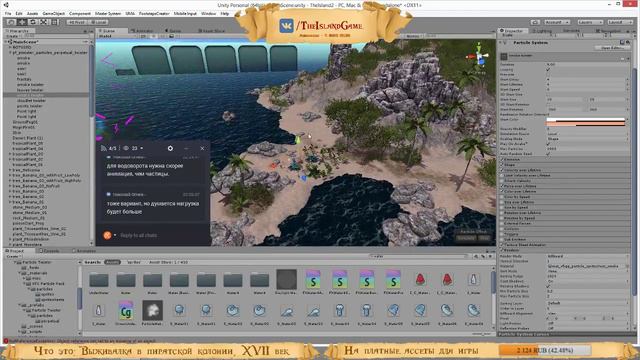Open Render Mode Billboard dropdown
640x360 pixels.
[587, 256]
